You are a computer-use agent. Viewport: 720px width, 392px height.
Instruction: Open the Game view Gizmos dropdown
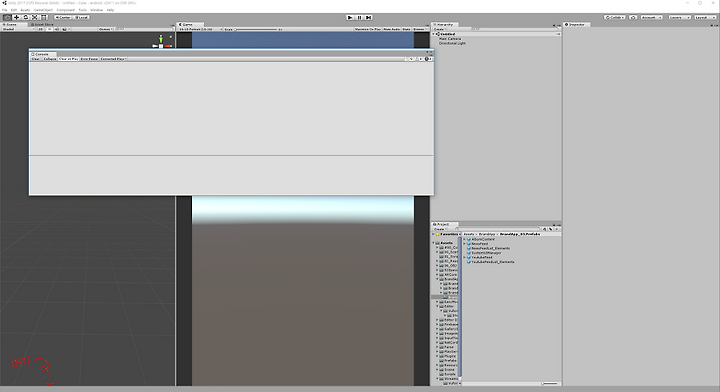tap(419, 29)
